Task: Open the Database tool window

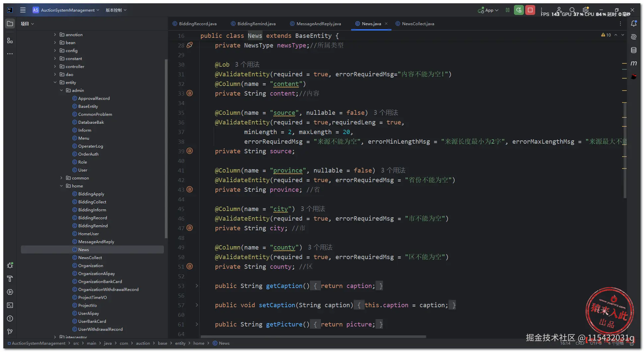Action: pos(634,50)
